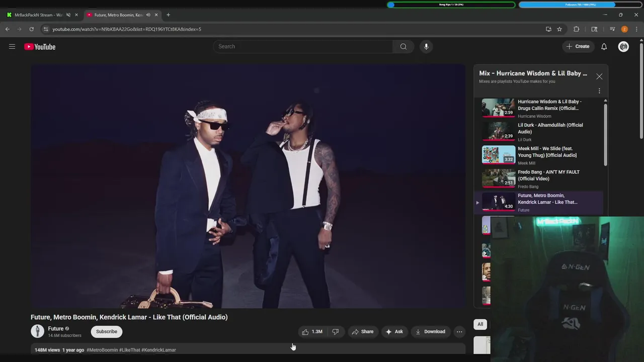This screenshot has width=644, height=362.
Task: Click the search magnifier button
Action: [403, 47]
